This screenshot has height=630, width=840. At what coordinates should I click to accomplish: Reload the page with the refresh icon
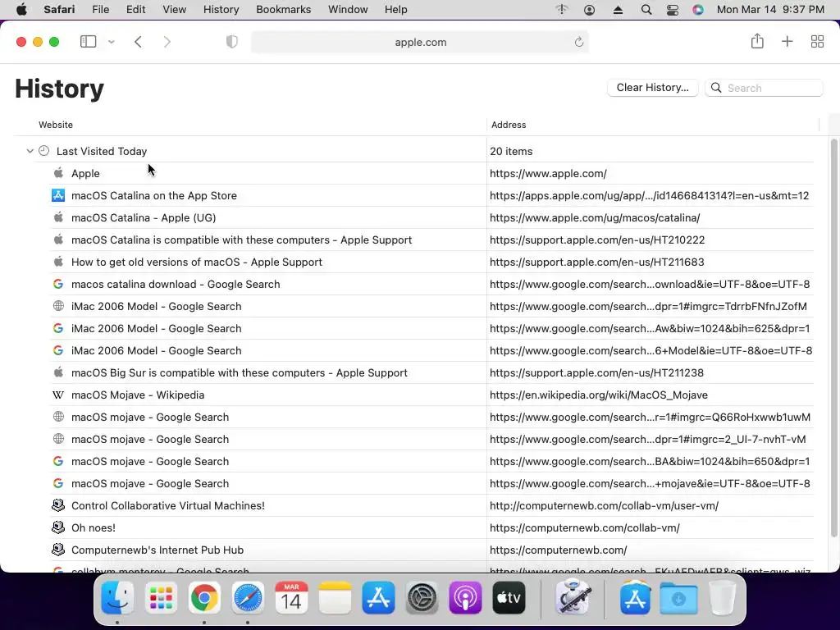(578, 42)
